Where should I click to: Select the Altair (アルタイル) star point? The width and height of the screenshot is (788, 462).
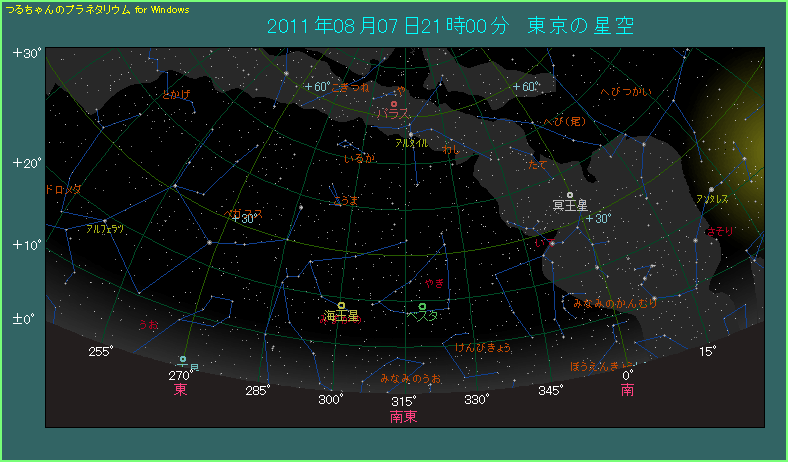pyautogui.click(x=411, y=134)
